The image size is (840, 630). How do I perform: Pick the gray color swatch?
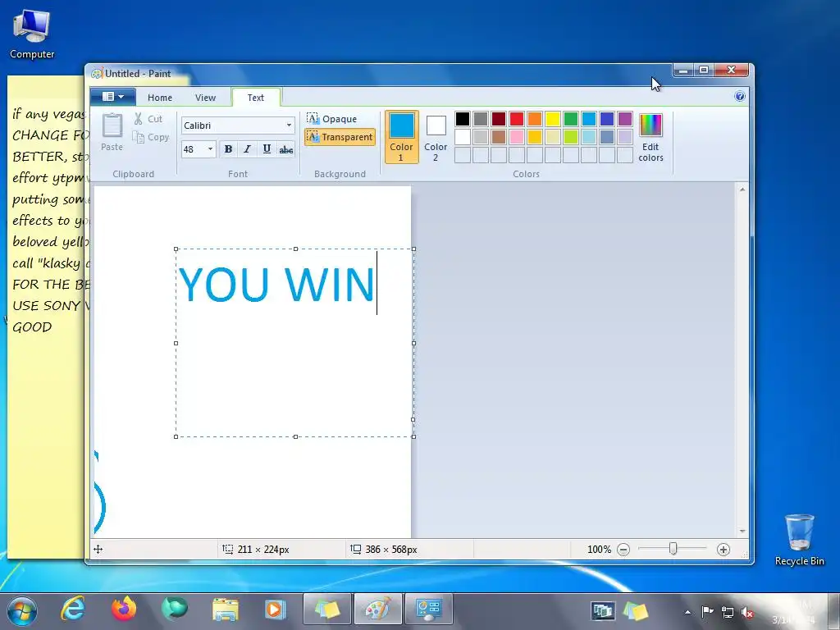pyautogui.click(x=481, y=118)
